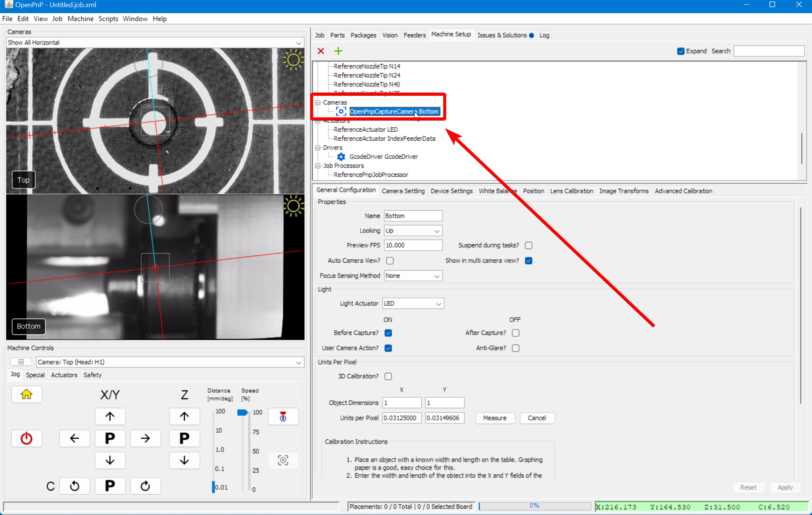Enable the 3D Calibration checkbox
812x515 pixels.
pos(388,376)
